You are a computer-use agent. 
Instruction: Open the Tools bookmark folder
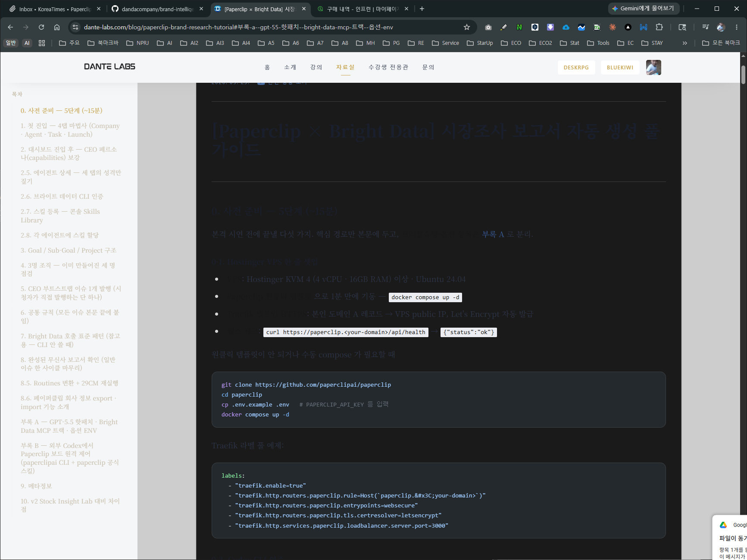(x=598, y=43)
